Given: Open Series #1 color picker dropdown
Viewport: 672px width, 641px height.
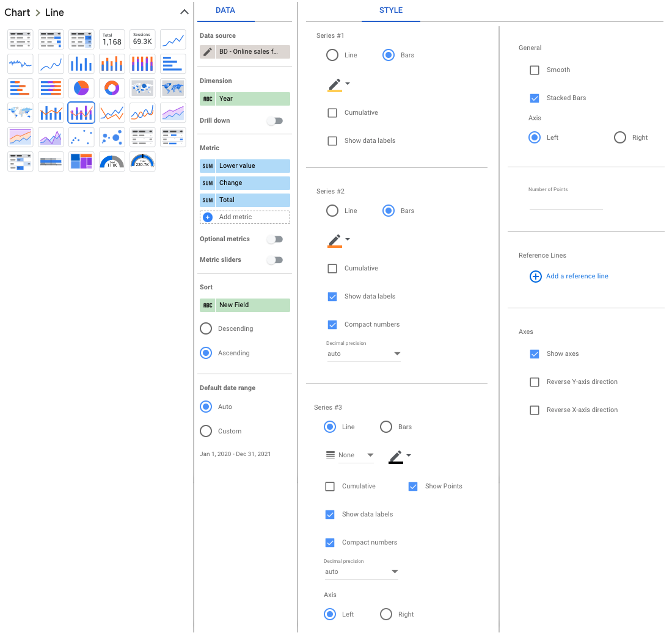Looking at the screenshot, I should 338,84.
